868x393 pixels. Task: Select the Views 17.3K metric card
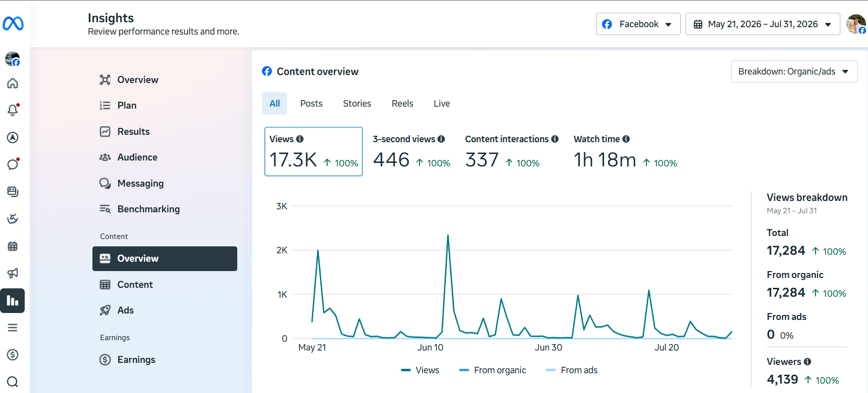313,152
